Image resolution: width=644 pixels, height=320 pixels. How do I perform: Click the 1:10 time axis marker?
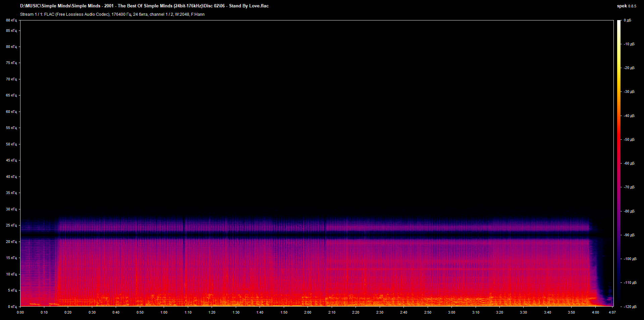tap(188, 312)
